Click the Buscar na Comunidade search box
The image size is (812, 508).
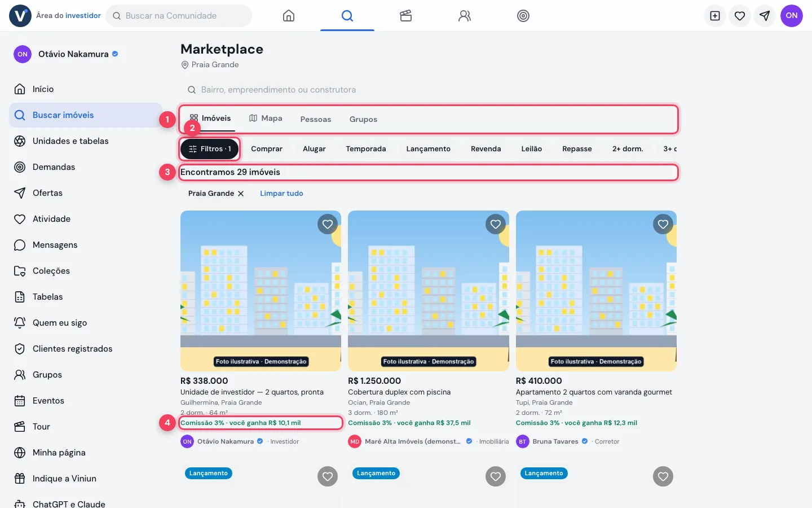179,16
